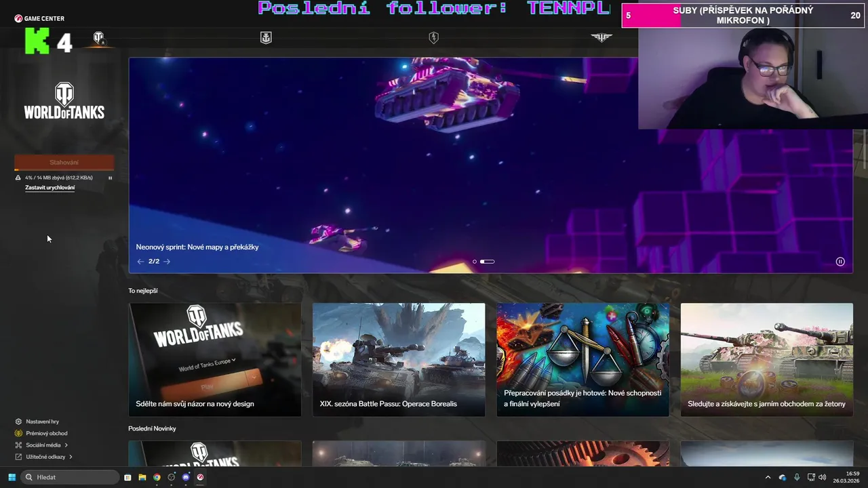Viewport: 868px width, 488px height.
Task: Open Sdělte nám svůj názor card
Action: click(x=215, y=359)
